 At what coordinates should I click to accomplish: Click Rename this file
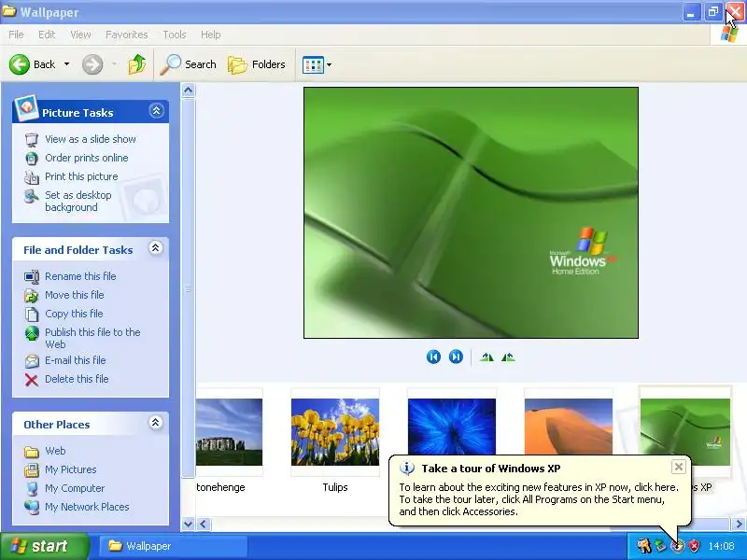80,276
